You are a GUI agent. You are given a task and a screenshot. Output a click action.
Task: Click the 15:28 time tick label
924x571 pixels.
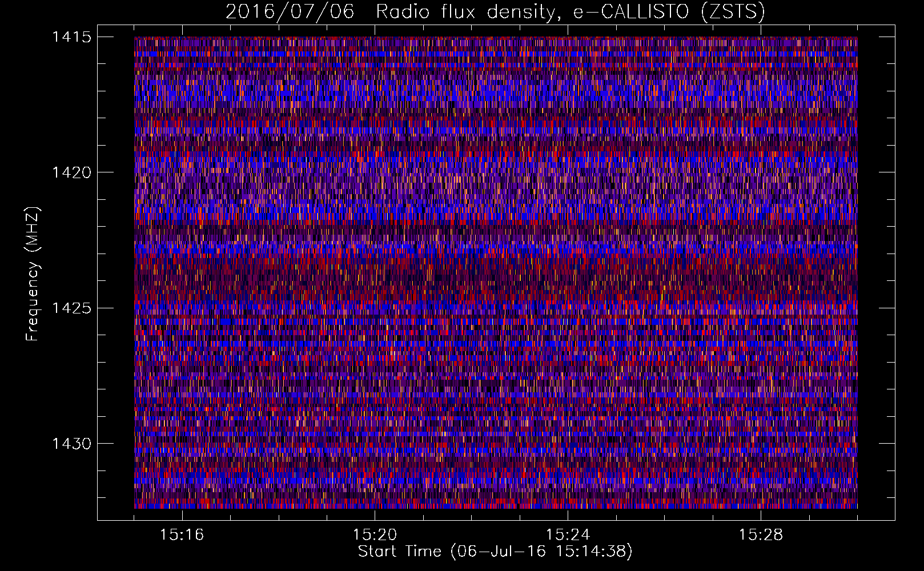[761, 534]
